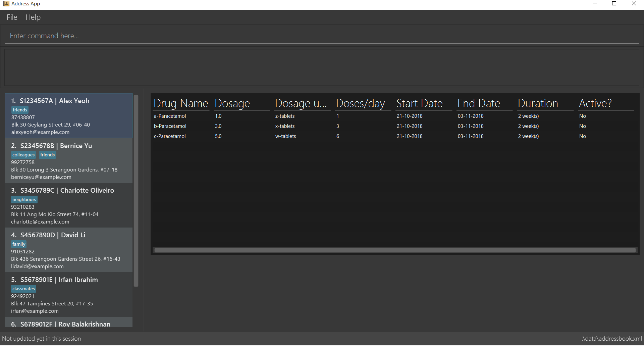Close the Address App window
The width and height of the screenshot is (644, 346).
(634, 4)
